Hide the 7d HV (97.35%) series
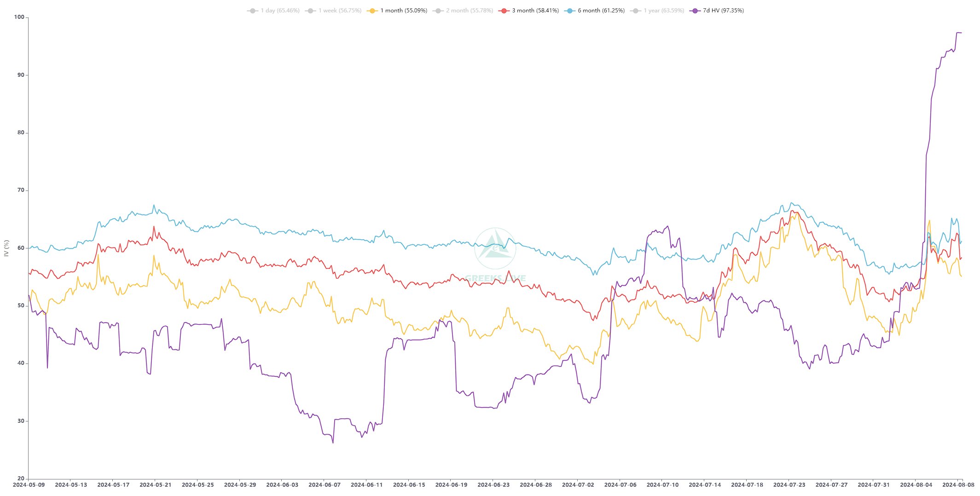 pos(723,11)
